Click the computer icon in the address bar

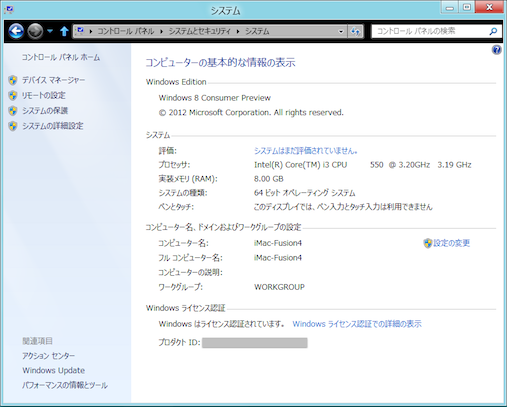point(80,31)
